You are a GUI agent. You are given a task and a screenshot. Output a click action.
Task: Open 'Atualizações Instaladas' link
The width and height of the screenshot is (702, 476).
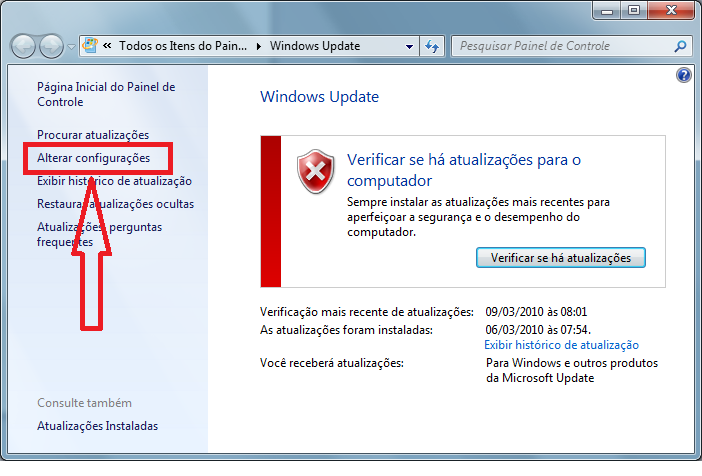[98, 426]
